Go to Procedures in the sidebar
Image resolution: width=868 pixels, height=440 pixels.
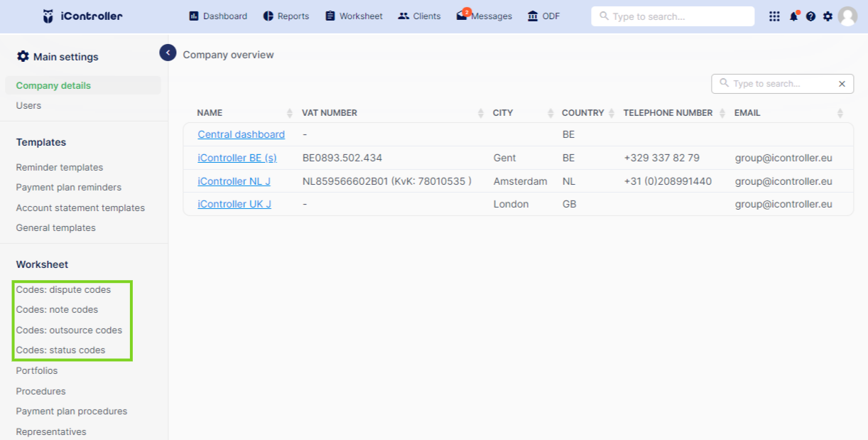[40, 391]
